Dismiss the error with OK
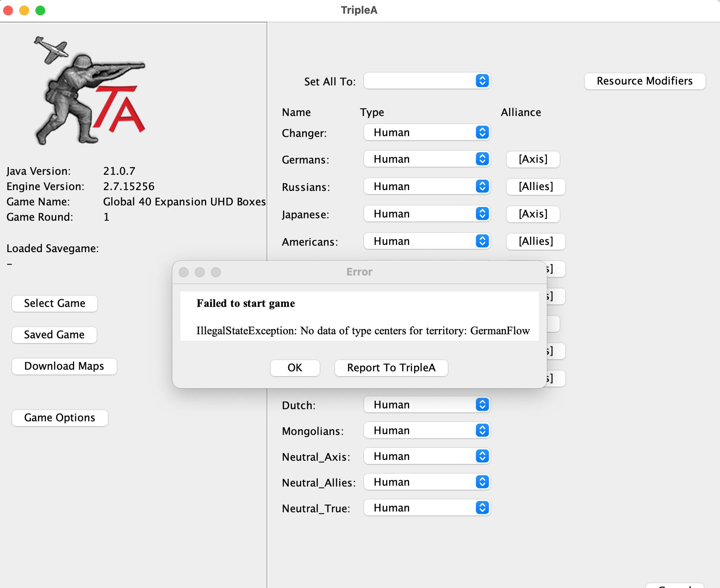720x588 pixels. click(295, 368)
